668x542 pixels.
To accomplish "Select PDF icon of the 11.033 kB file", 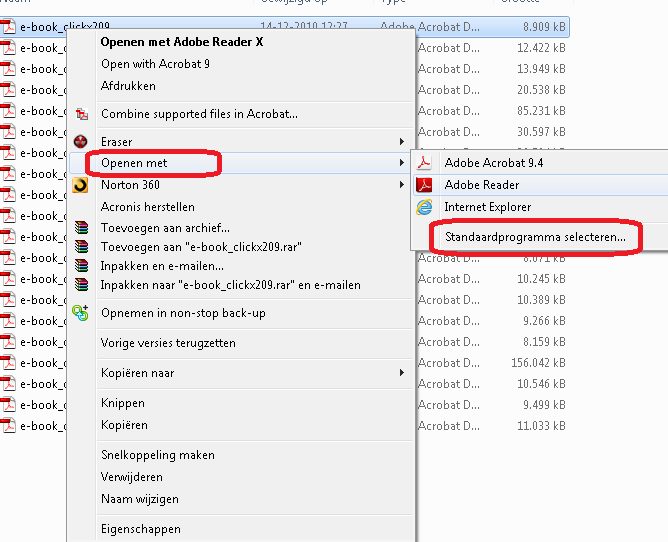I will click(8, 426).
